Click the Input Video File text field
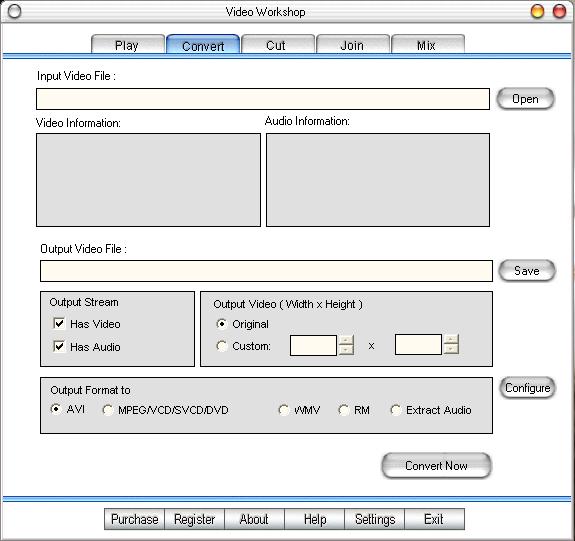Viewport: 575px width, 541px height. point(263,99)
